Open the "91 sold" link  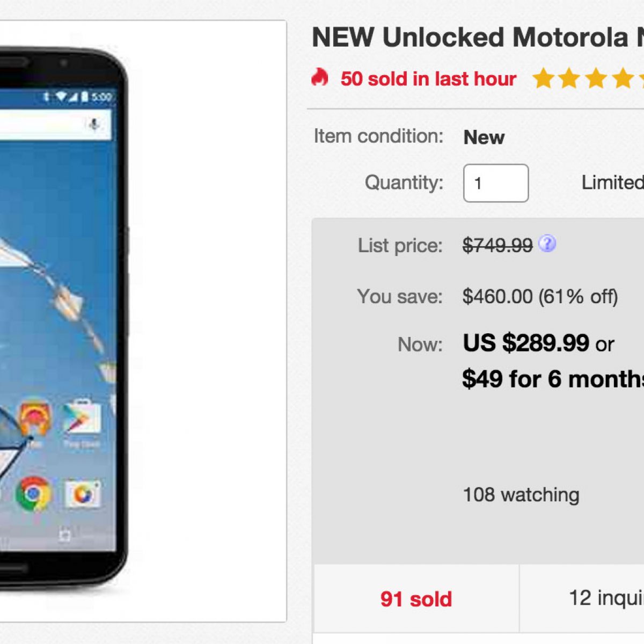point(416,599)
